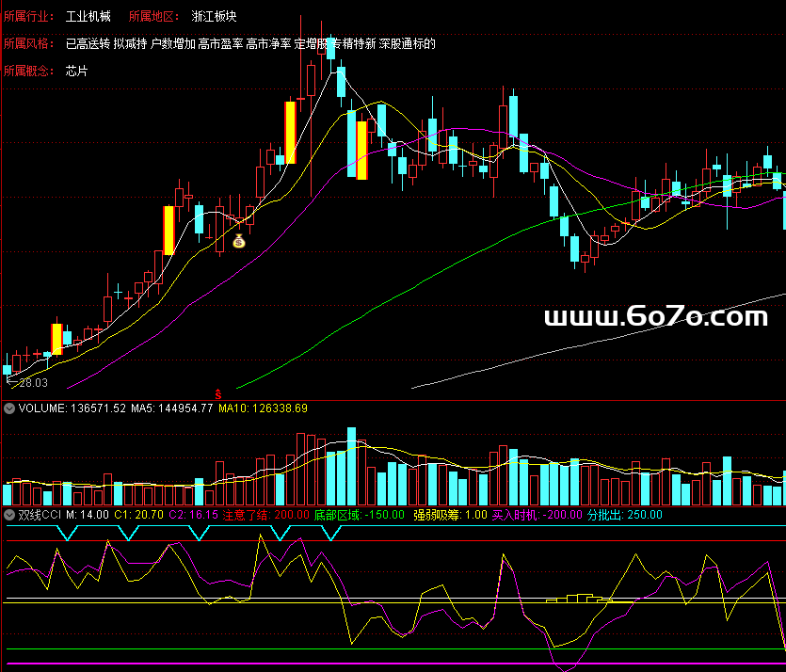Select the 芯片 concept tag
The width and height of the screenshot is (786, 672).
(77, 71)
